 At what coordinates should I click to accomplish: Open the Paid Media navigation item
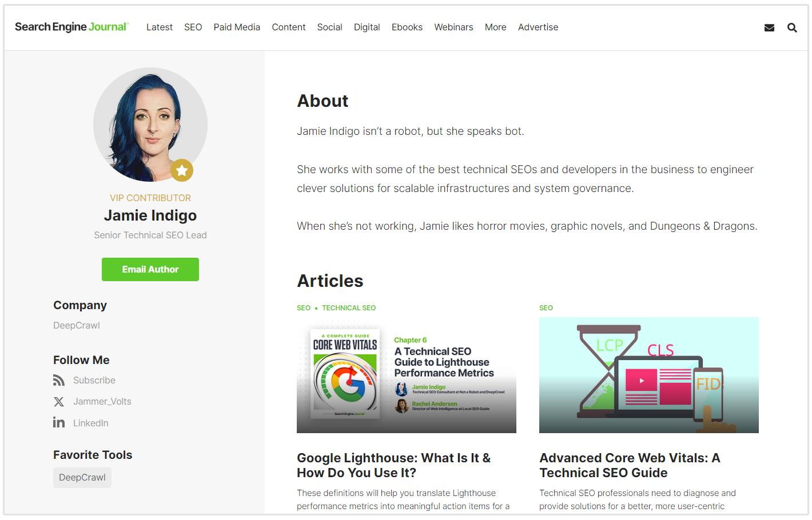coord(237,27)
